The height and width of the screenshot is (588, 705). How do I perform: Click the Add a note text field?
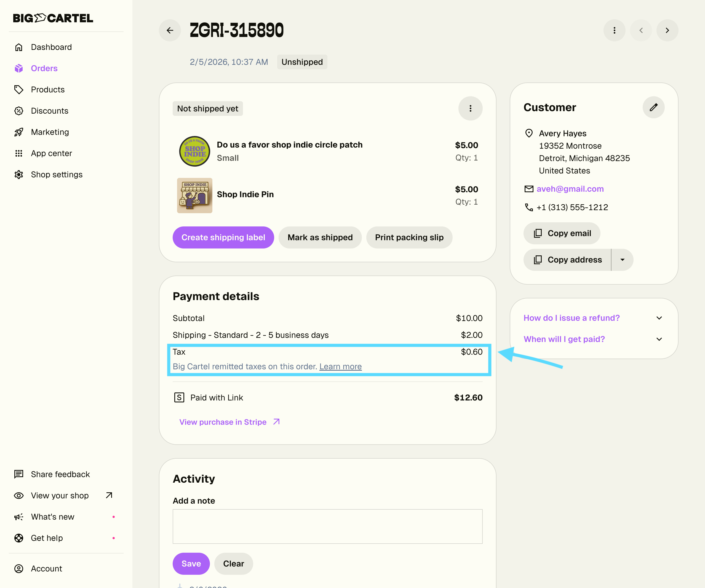327,526
